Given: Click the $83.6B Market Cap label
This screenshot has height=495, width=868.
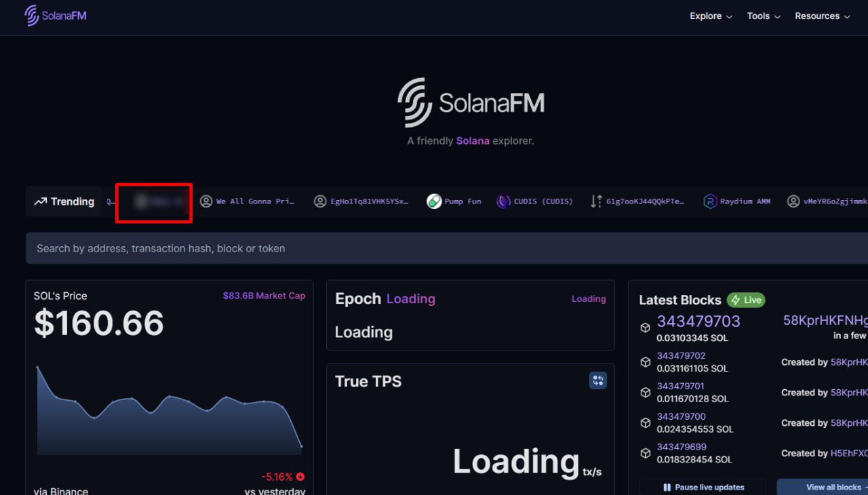Looking at the screenshot, I should point(264,296).
